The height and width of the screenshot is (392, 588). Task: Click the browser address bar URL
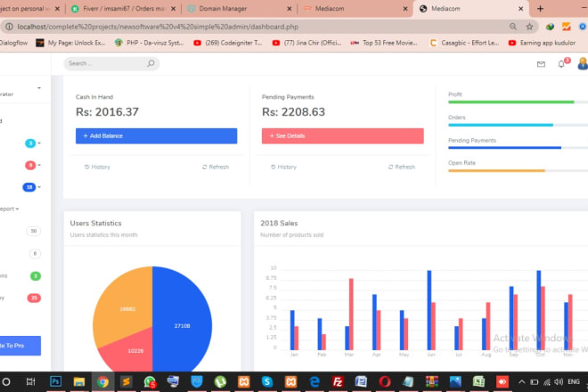tap(158, 27)
